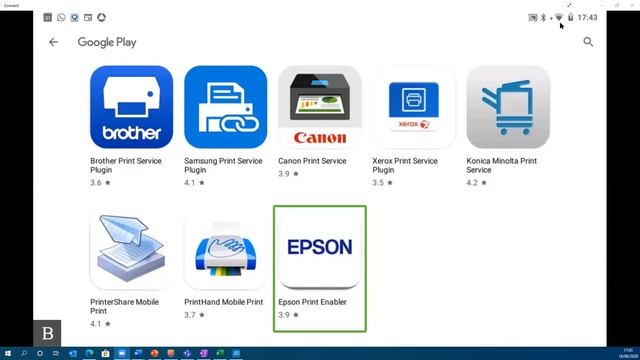The height and width of the screenshot is (360, 640).
Task: Open Google Play search magnifier
Action: (588, 42)
